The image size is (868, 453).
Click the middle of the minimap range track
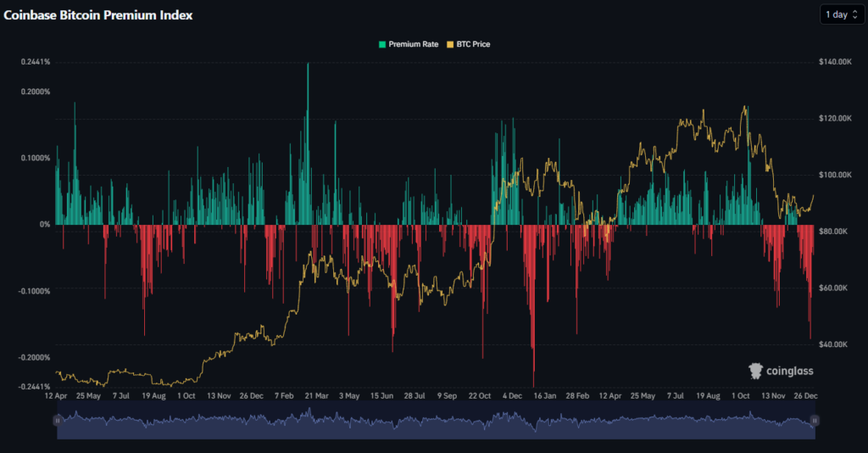pyautogui.click(x=436, y=422)
